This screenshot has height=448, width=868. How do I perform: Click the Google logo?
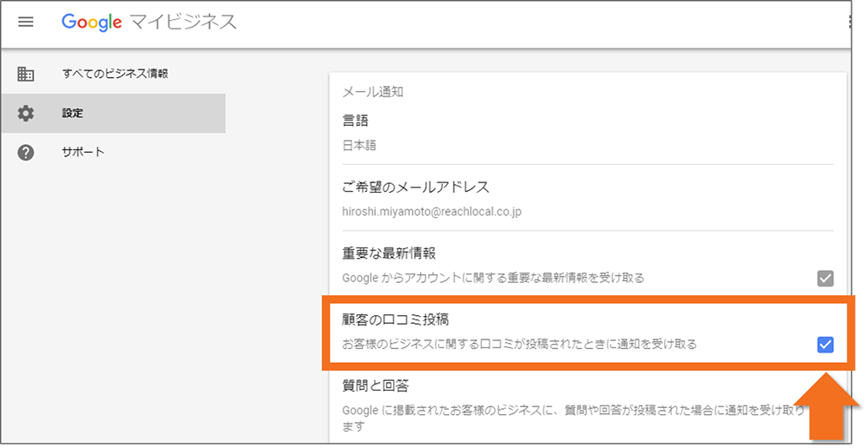pyautogui.click(x=91, y=23)
